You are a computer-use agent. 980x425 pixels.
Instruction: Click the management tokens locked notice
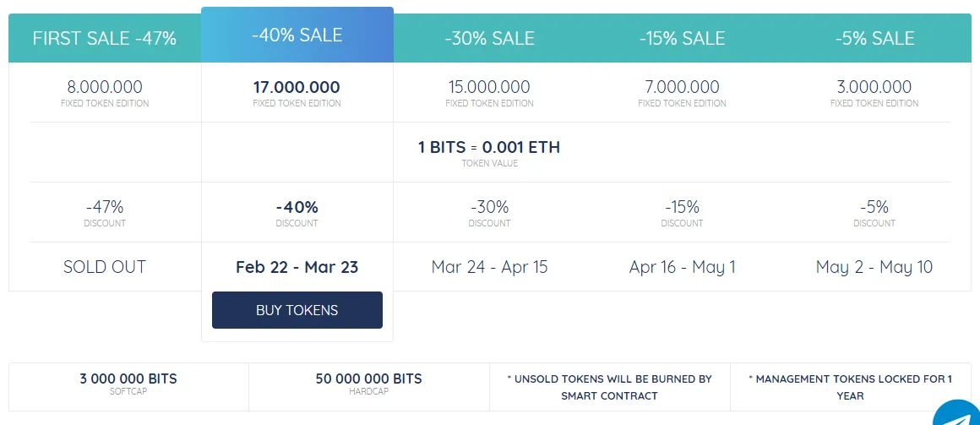[850, 387]
